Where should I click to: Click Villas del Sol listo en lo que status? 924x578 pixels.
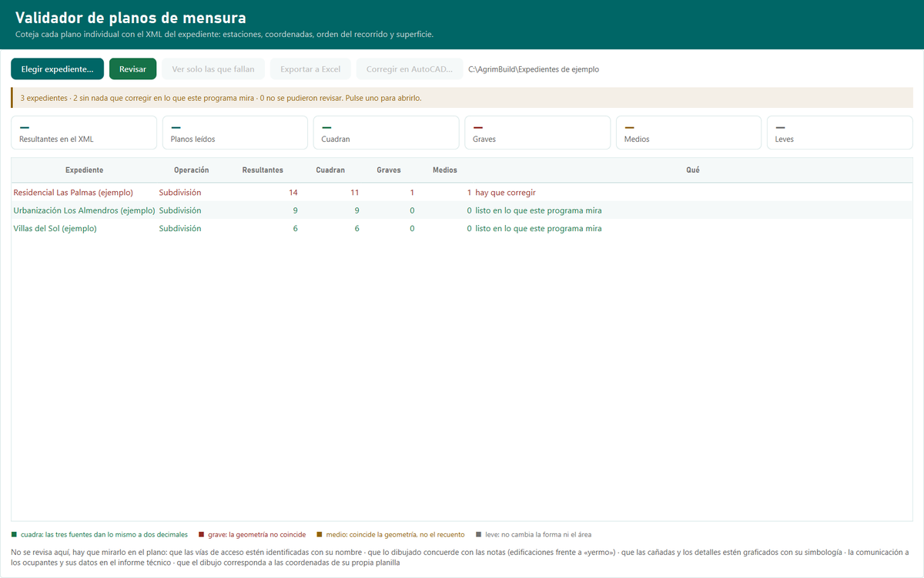(x=538, y=229)
